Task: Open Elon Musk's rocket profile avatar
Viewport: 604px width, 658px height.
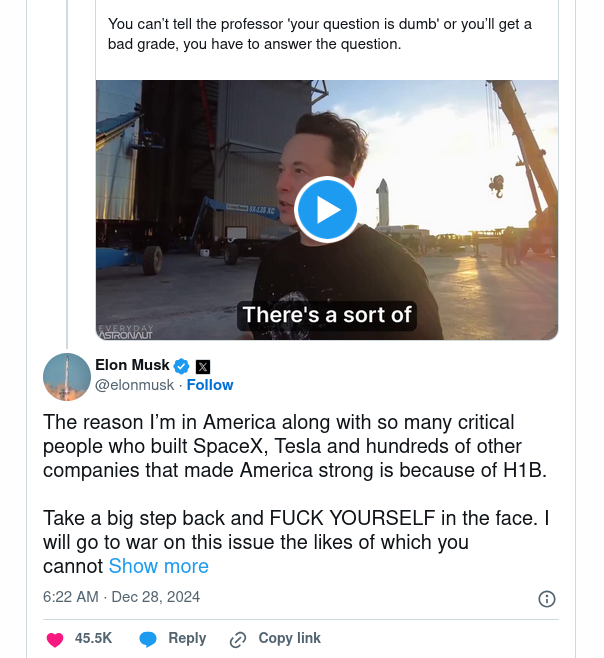Action: pyautogui.click(x=67, y=376)
